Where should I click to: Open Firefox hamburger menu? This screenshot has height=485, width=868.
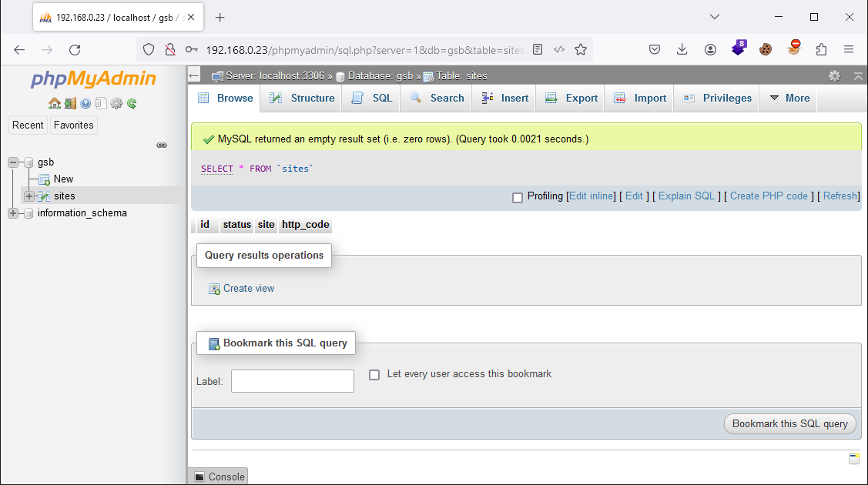tap(849, 50)
